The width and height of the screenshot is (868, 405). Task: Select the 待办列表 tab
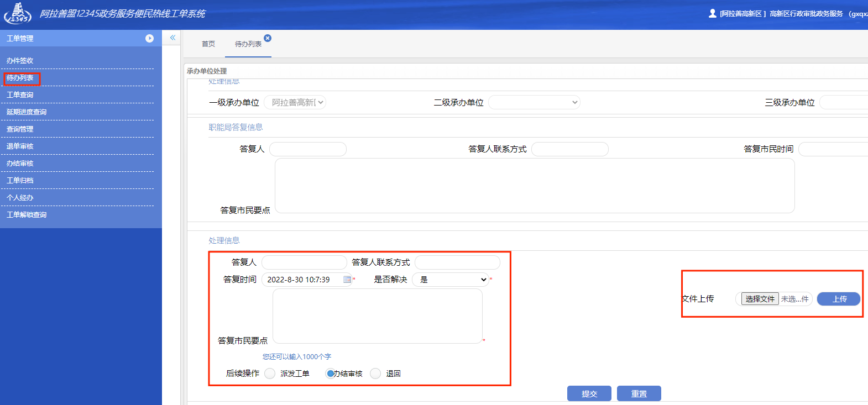248,44
